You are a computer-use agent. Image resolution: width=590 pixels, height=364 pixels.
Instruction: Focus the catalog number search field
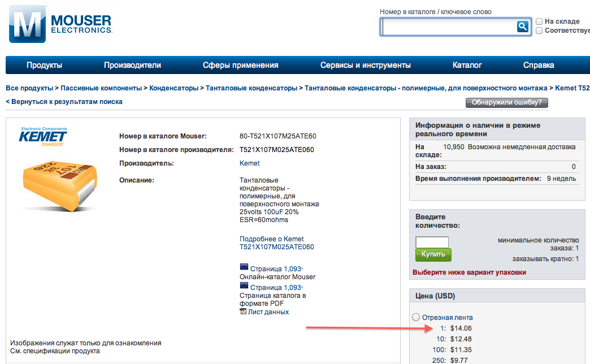point(449,27)
